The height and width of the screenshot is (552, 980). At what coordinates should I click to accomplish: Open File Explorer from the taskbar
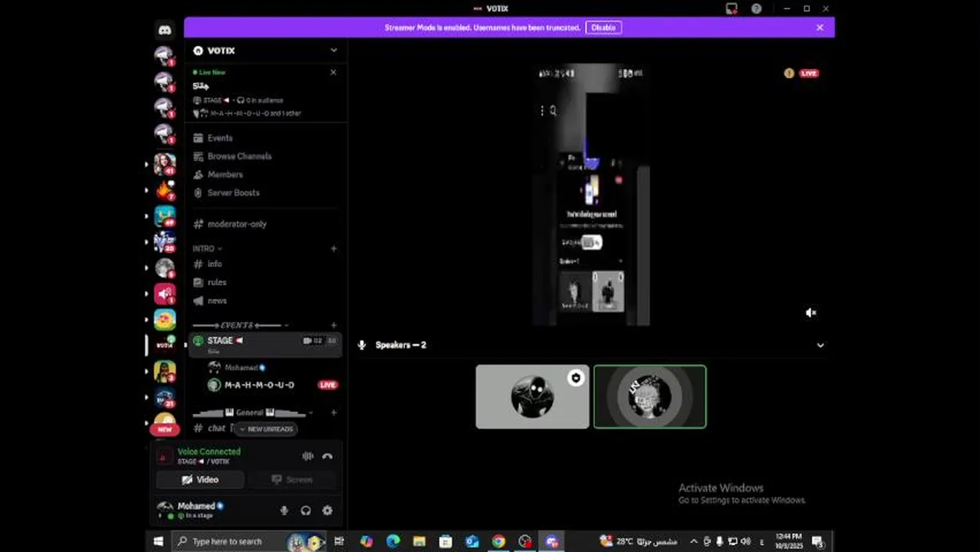[x=419, y=541]
